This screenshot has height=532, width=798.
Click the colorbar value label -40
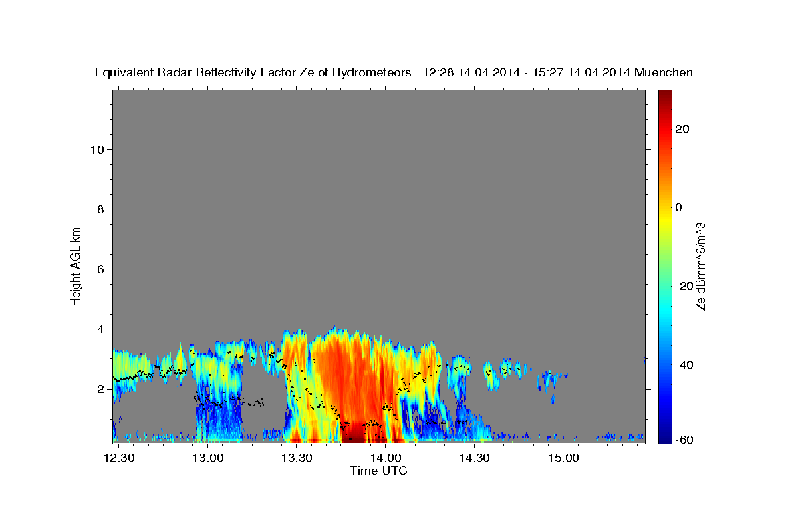coord(684,365)
